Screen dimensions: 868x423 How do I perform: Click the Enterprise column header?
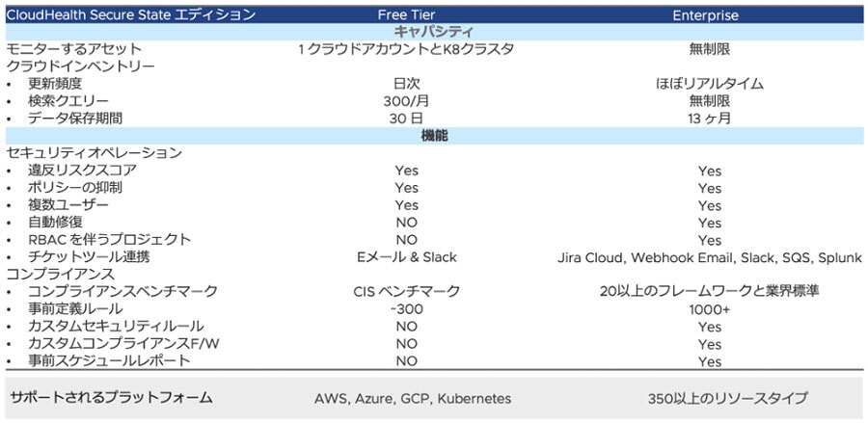pos(709,14)
